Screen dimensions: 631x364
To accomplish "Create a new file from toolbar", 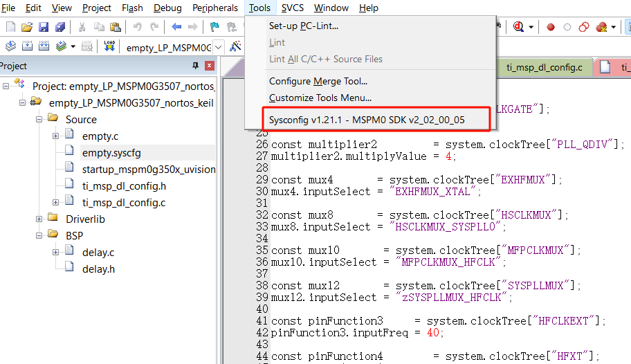I will [x=10, y=27].
